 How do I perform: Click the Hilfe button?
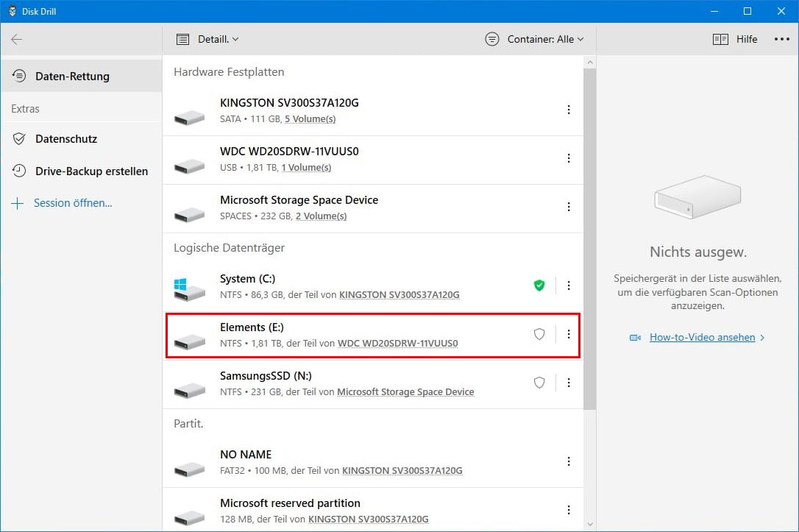tap(735, 39)
